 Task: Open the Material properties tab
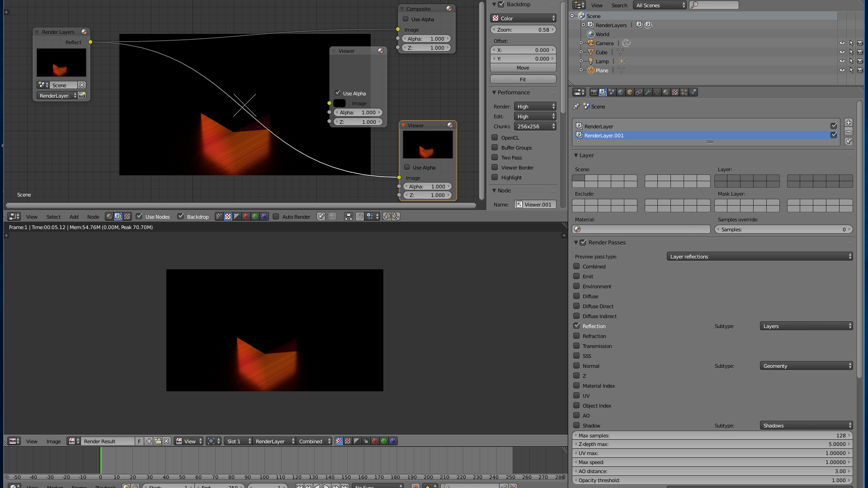[666, 92]
